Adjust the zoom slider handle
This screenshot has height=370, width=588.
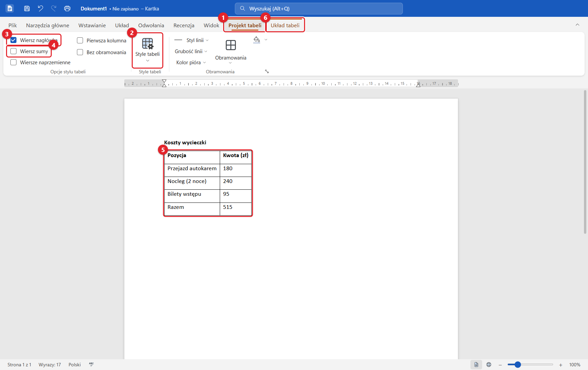517,365
